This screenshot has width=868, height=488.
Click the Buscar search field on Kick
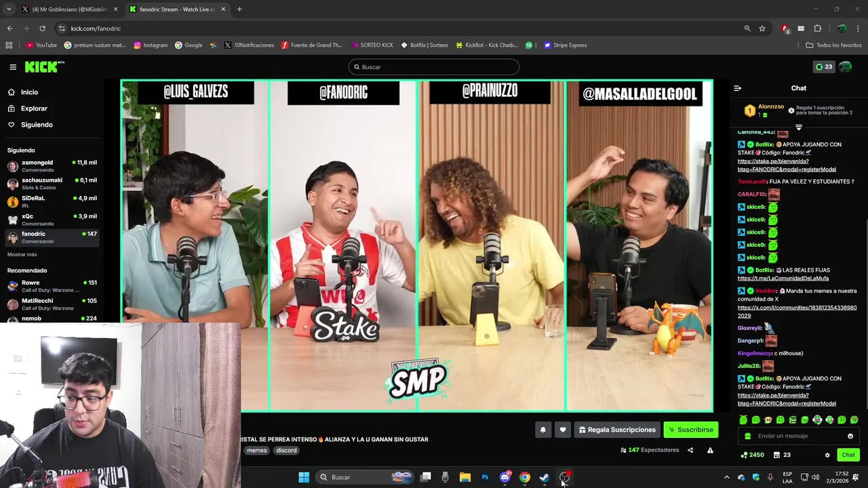434,67
